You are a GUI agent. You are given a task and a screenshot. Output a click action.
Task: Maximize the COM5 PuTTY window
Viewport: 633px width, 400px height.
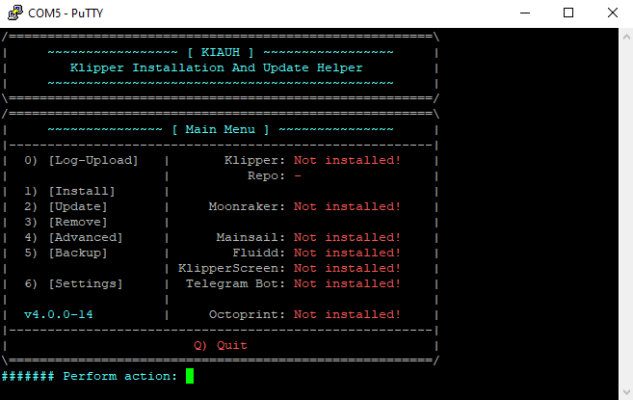[x=568, y=13]
